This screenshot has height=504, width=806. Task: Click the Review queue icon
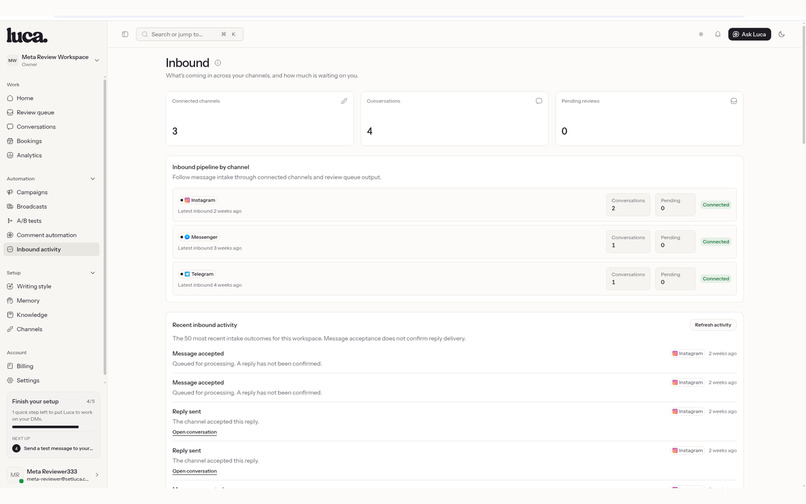pos(10,112)
